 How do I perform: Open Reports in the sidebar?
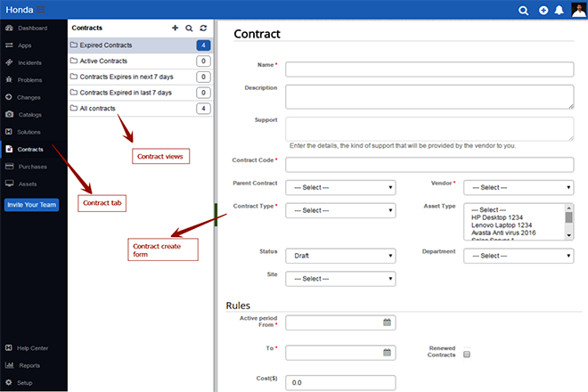(x=34, y=365)
